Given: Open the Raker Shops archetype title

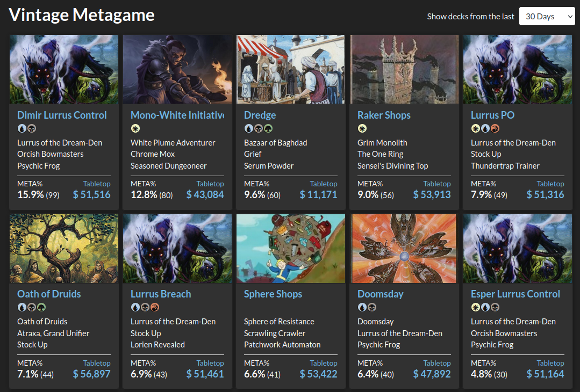Looking at the screenshot, I should [384, 115].
